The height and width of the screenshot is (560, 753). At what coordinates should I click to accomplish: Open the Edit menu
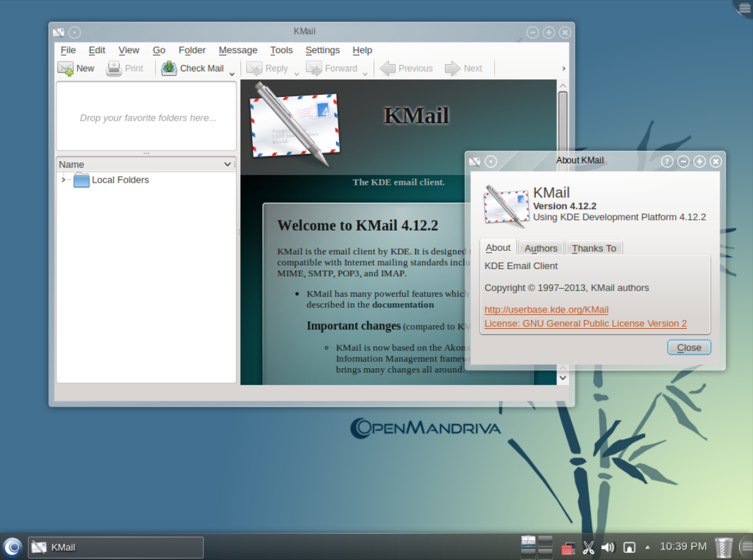tap(97, 50)
